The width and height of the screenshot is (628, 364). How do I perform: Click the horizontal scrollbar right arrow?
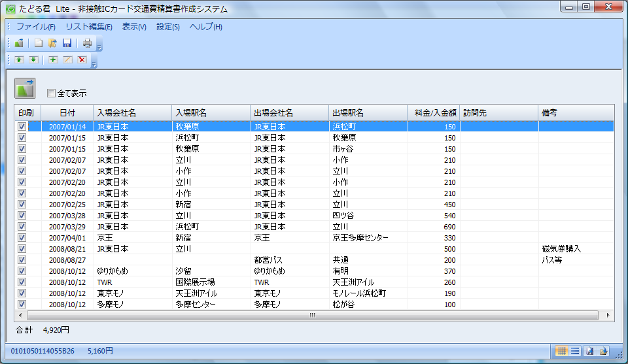coord(608,315)
